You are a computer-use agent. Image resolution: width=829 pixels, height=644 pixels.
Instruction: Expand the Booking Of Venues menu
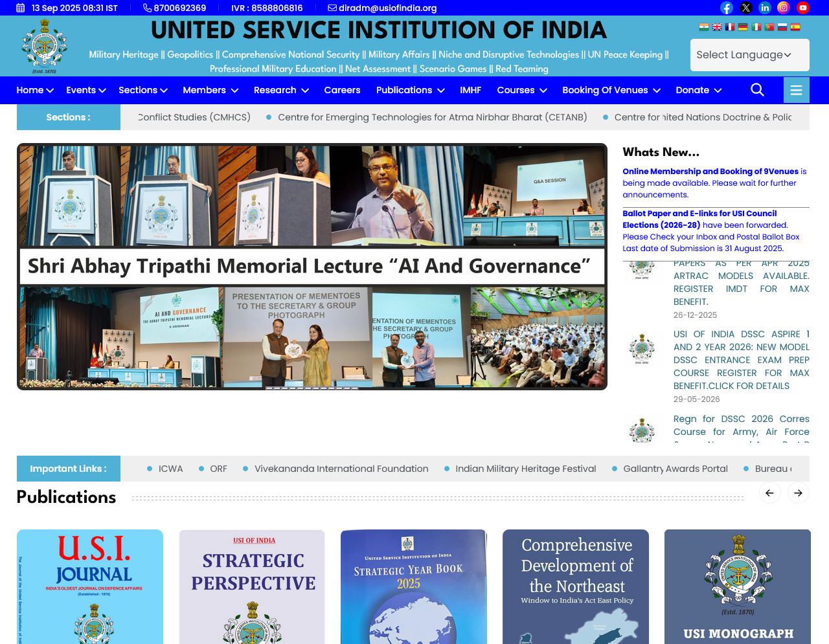(611, 90)
